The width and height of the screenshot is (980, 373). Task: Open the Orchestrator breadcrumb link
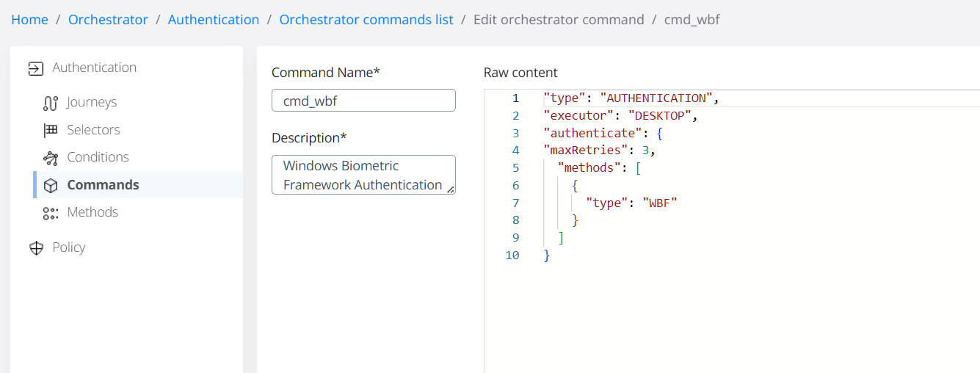[x=108, y=20]
